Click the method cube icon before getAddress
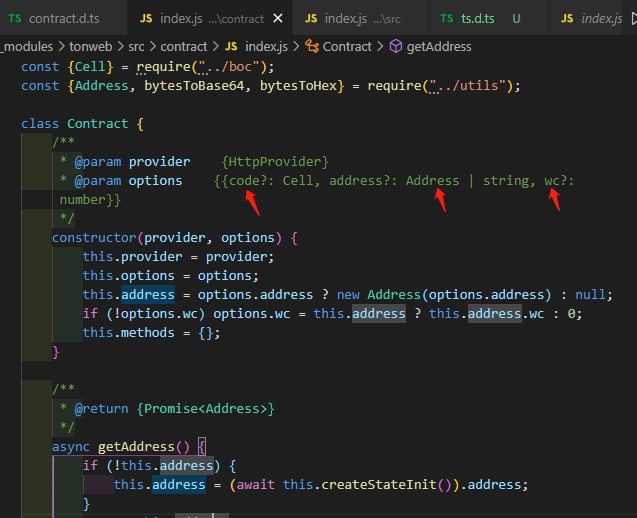The image size is (637, 518). click(396, 46)
